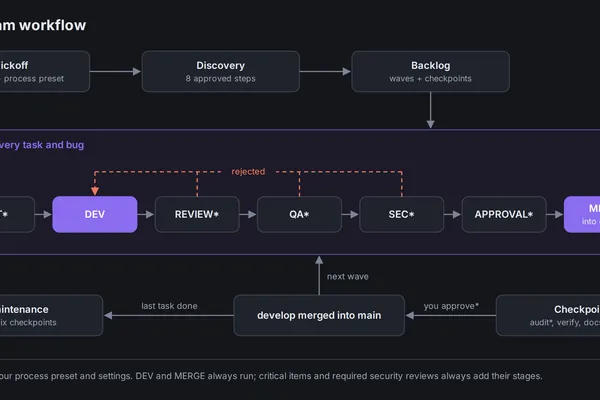Click the next wave label
The height and width of the screenshot is (400, 600).
pyautogui.click(x=347, y=276)
